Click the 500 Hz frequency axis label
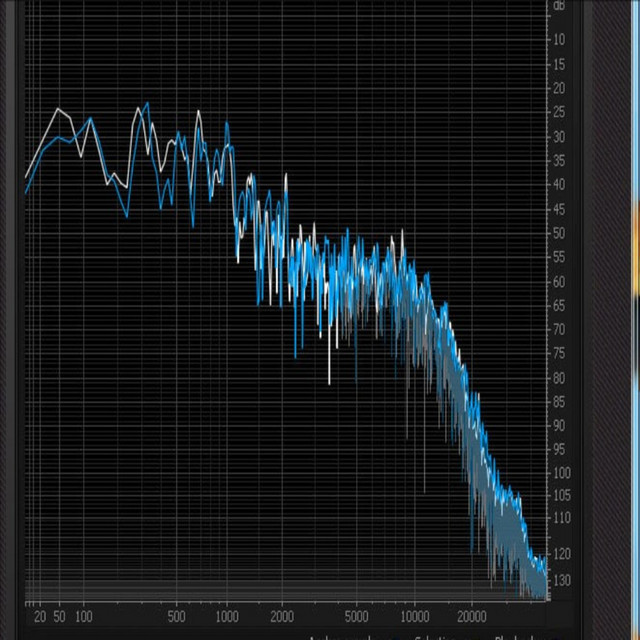The width and height of the screenshot is (640, 640). pos(176,616)
